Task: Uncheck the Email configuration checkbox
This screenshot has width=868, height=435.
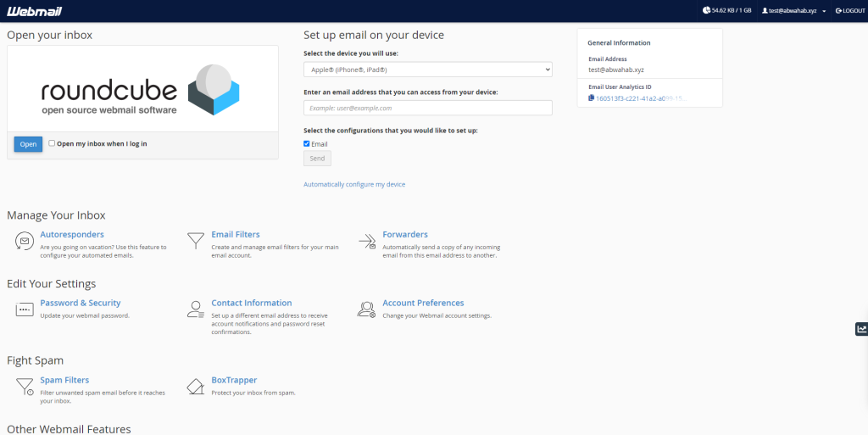Action: [307, 144]
